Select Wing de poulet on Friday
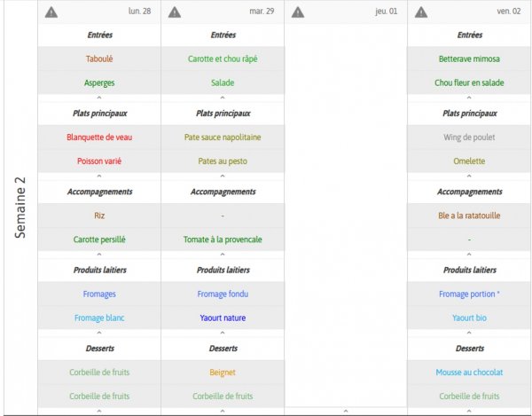 469,137
